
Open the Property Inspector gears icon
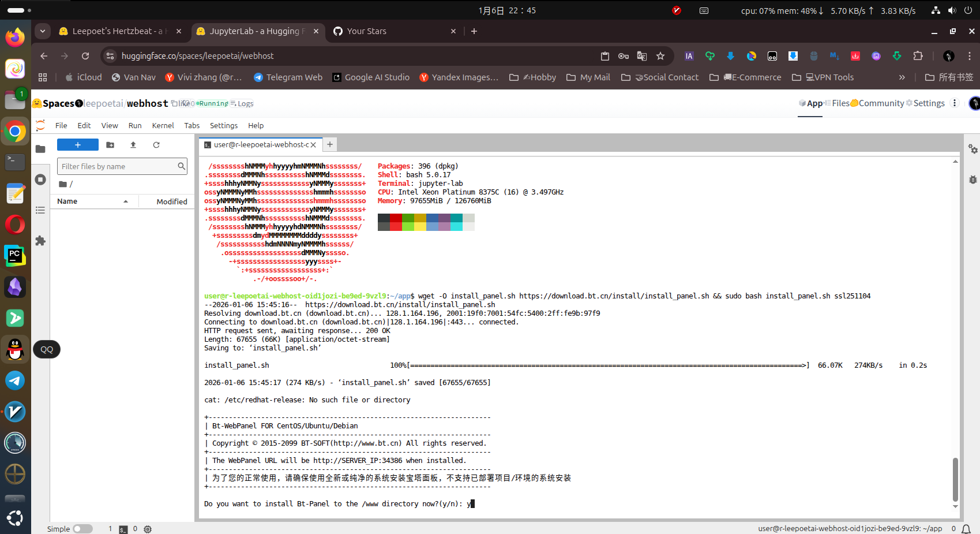coord(973,149)
